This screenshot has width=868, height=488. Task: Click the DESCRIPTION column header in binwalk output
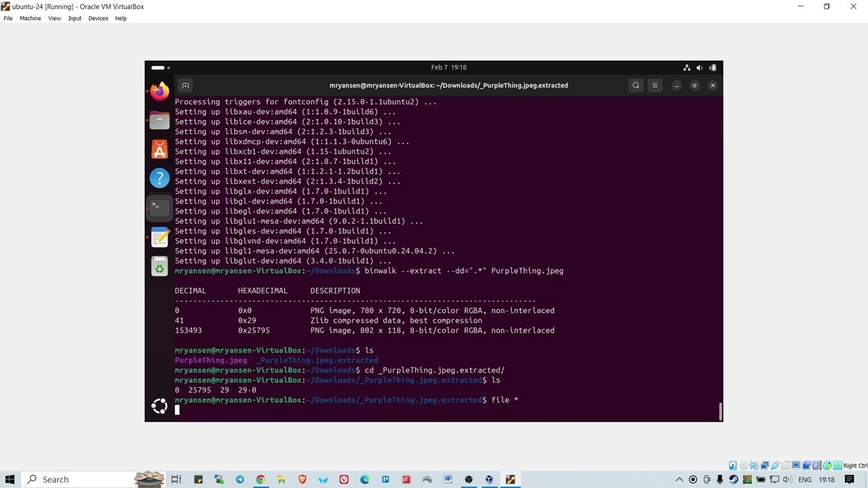click(335, 291)
